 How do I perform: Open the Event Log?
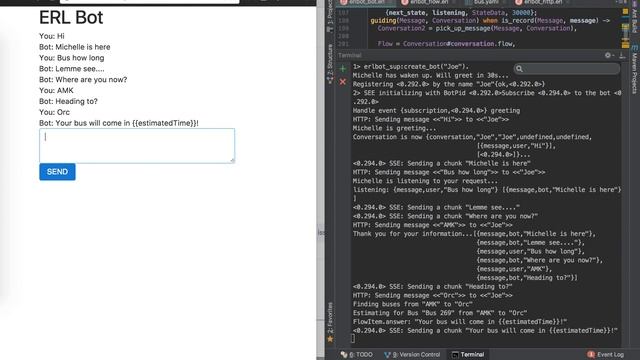click(605, 355)
